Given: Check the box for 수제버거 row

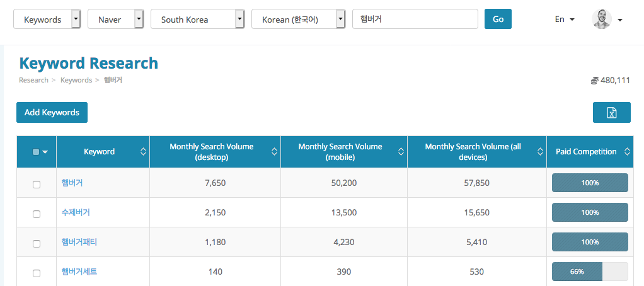Looking at the screenshot, I should [x=37, y=214].
